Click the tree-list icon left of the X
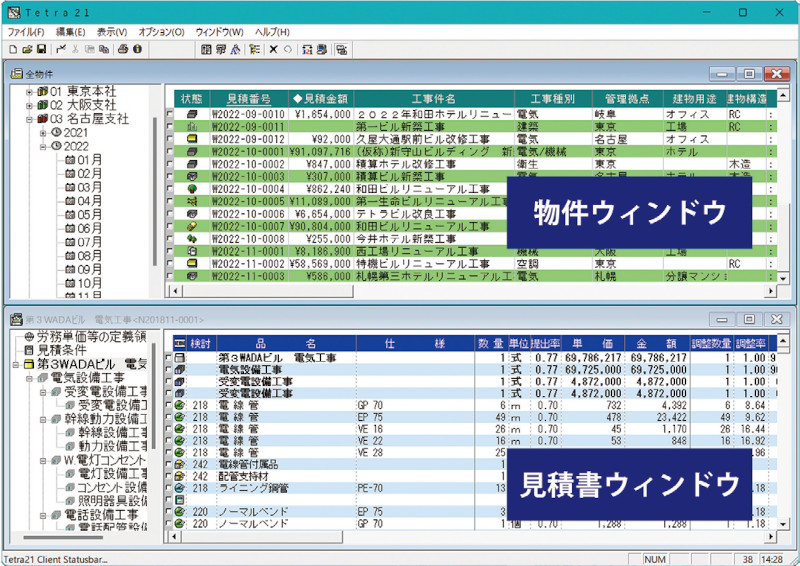 point(254,50)
